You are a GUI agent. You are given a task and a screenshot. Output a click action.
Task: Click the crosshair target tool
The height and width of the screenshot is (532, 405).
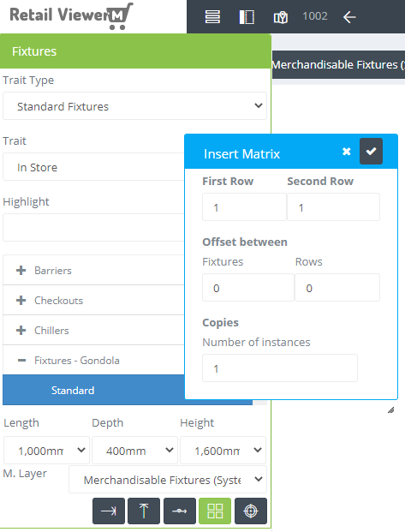pyautogui.click(x=251, y=511)
